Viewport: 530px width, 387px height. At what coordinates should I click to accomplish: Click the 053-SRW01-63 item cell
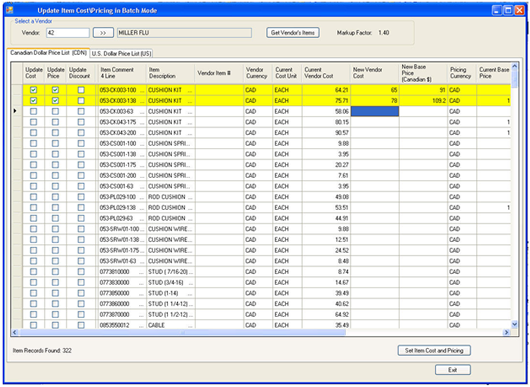point(122,261)
